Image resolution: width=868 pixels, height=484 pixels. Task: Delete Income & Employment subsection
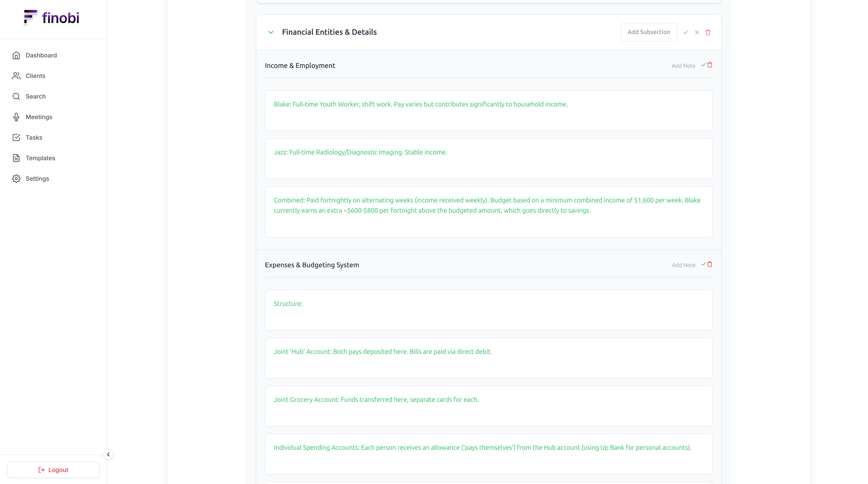[710, 65]
